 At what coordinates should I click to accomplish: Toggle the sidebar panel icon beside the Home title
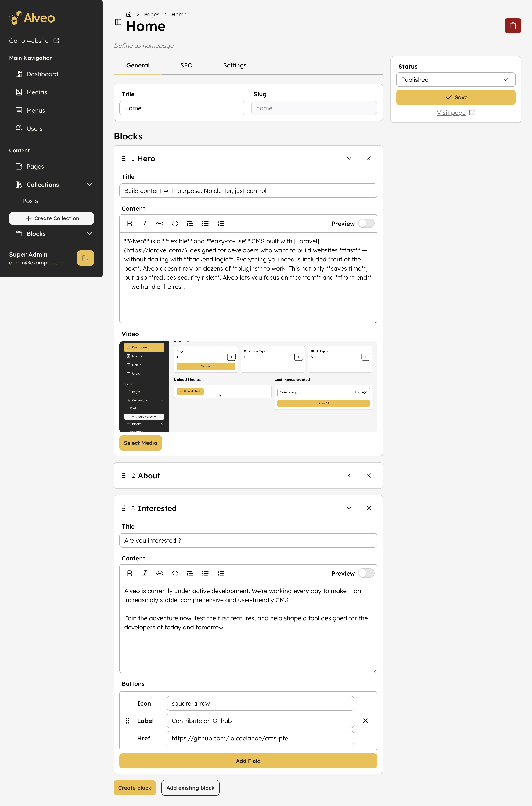[x=118, y=22]
